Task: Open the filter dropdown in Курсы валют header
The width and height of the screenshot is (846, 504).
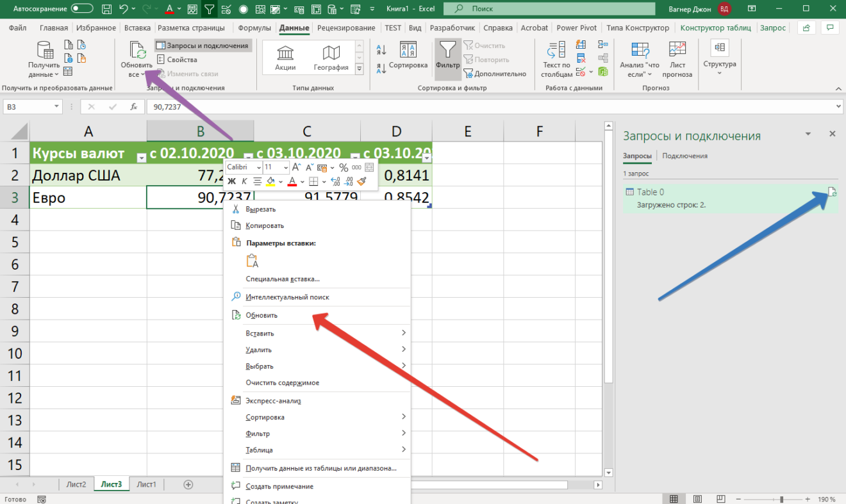Action: click(140, 157)
